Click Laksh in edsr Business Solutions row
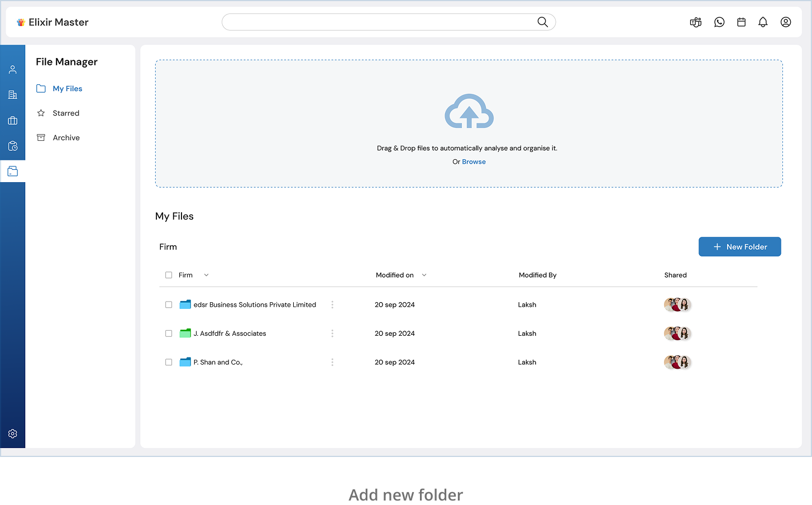Screen dimensions: 812x505 click(x=527, y=305)
